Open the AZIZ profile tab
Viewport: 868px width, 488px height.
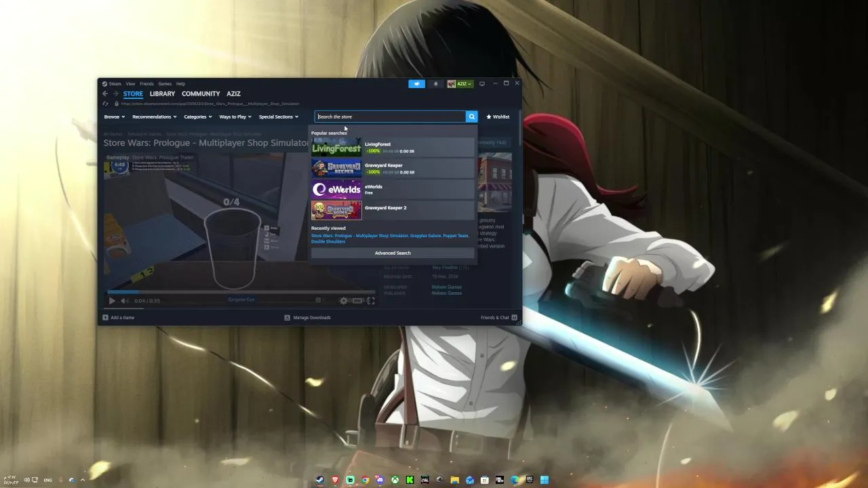(233, 94)
